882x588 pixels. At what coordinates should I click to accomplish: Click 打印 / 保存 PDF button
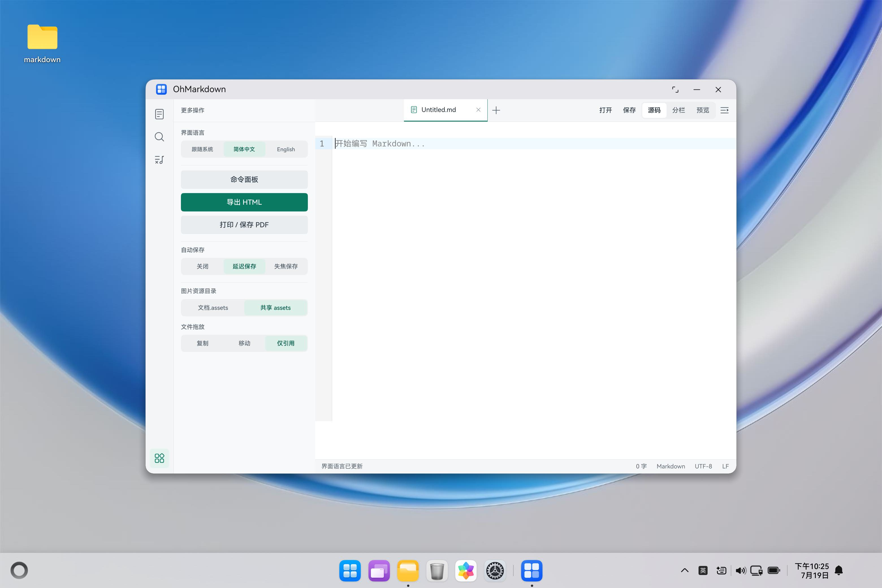click(244, 225)
